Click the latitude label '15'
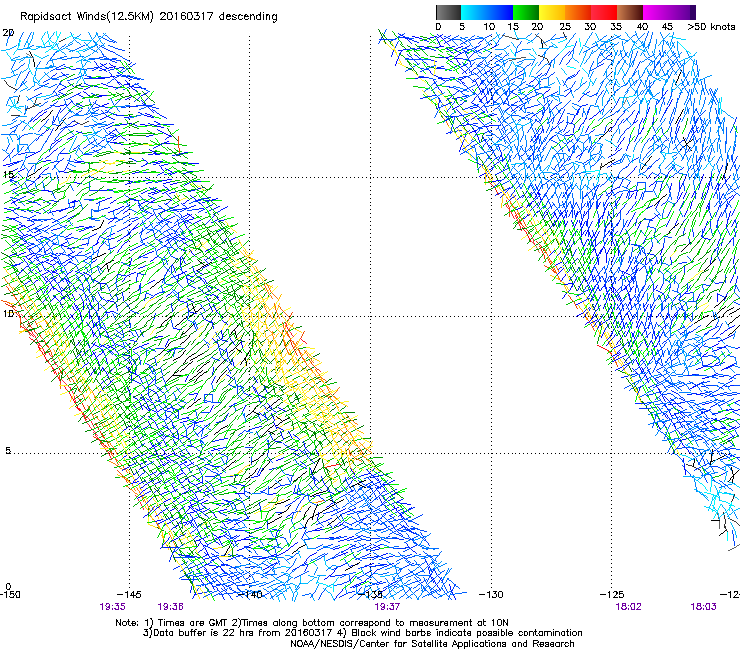 point(8,175)
